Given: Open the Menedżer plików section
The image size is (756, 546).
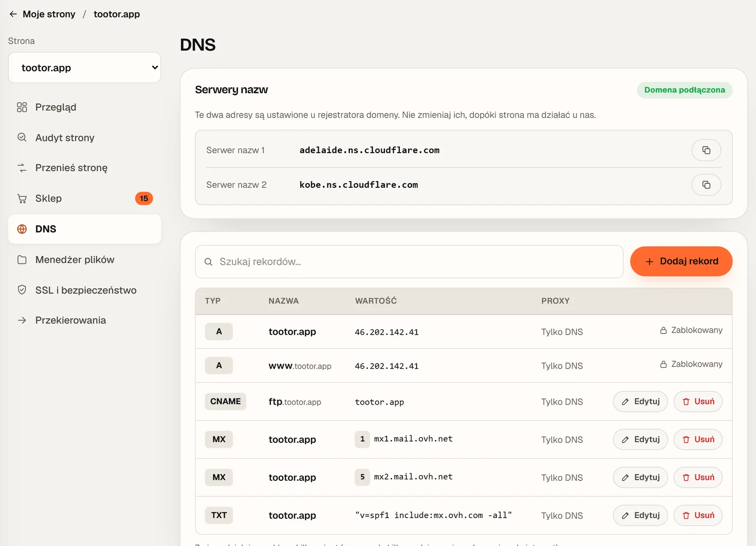Looking at the screenshot, I should point(85,260).
